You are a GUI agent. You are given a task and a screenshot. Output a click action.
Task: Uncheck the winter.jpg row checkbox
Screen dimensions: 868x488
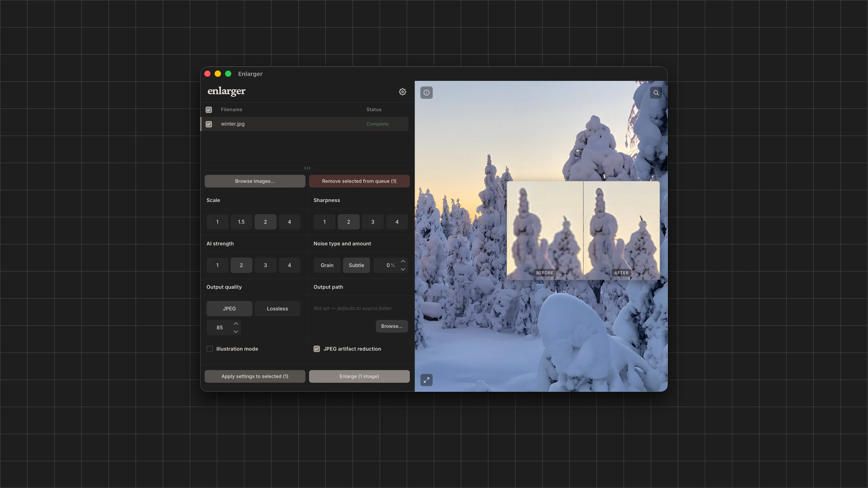click(209, 124)
